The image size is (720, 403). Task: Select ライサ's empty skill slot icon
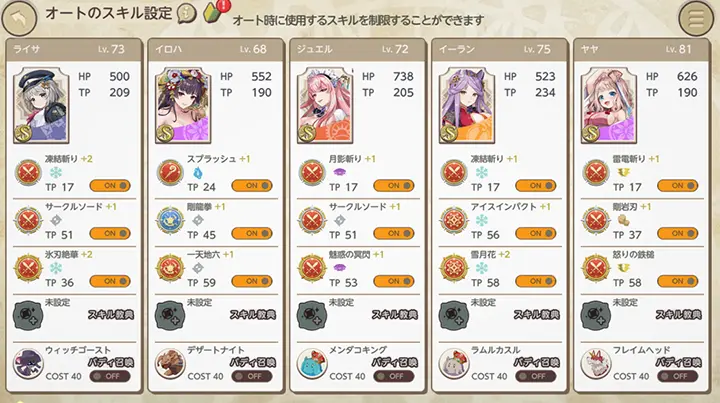tap(28, 315)
